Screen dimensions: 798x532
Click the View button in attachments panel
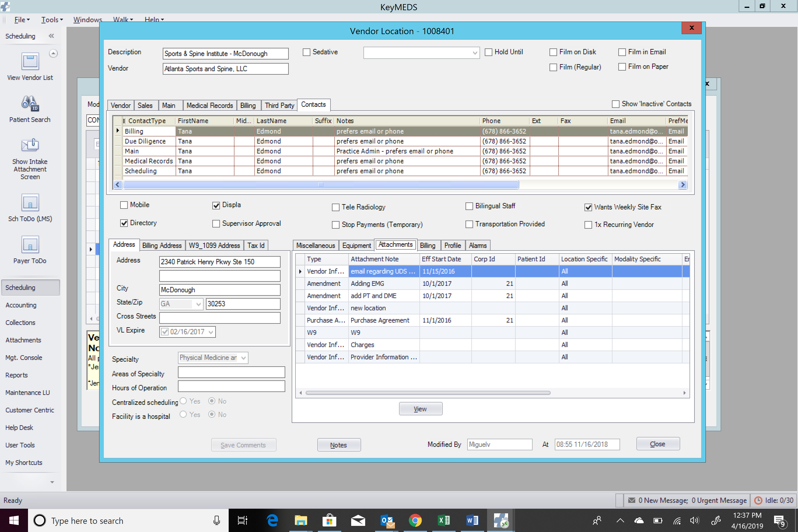(x=420, y=409)
